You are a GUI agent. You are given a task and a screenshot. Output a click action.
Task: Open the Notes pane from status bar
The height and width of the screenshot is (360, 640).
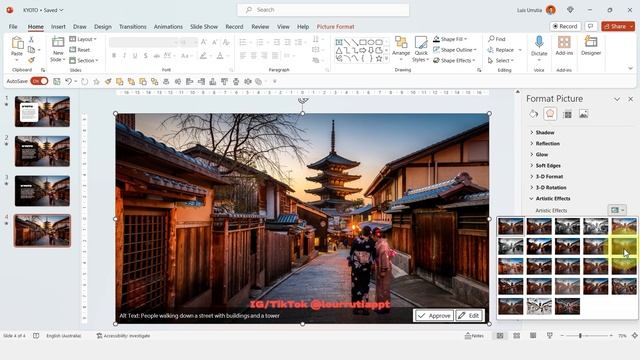[x=474, y=336]
